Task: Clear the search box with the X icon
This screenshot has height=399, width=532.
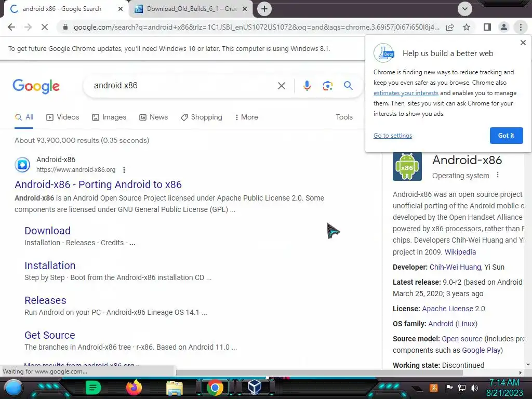Action: pos(281,86)
